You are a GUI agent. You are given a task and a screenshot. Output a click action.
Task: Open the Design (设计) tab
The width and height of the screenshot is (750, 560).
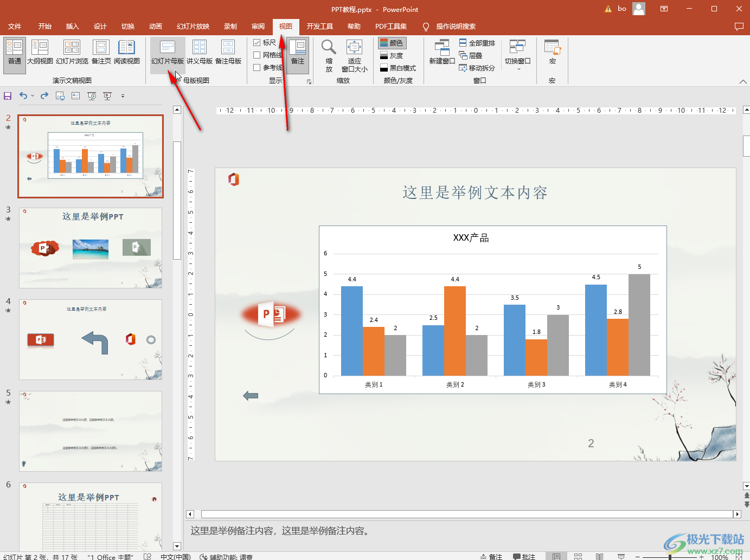click(100, 26)
